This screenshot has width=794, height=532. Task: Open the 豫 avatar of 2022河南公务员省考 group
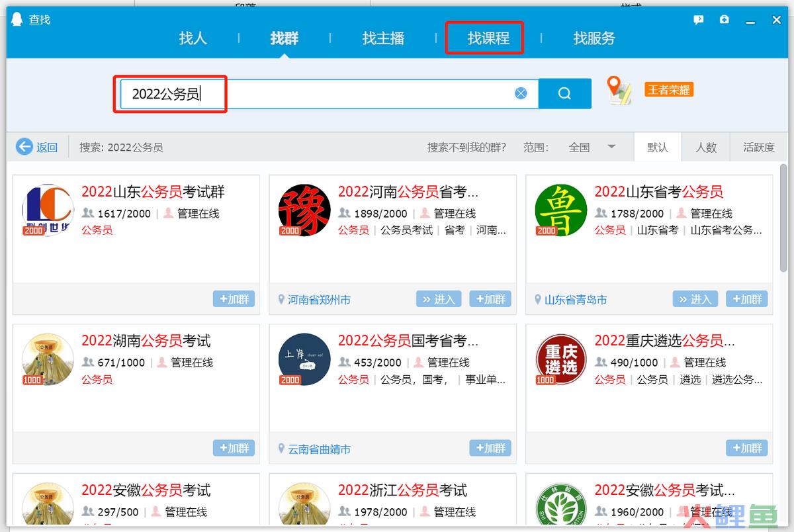[x=304, y=210]
